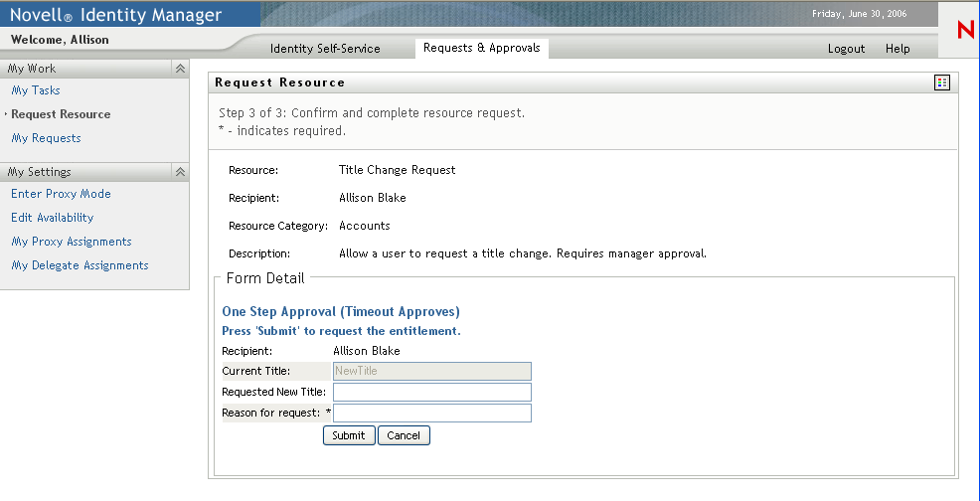Click the Request Resource panel options icon
980x501 pixels.
[x=942, y=83]
